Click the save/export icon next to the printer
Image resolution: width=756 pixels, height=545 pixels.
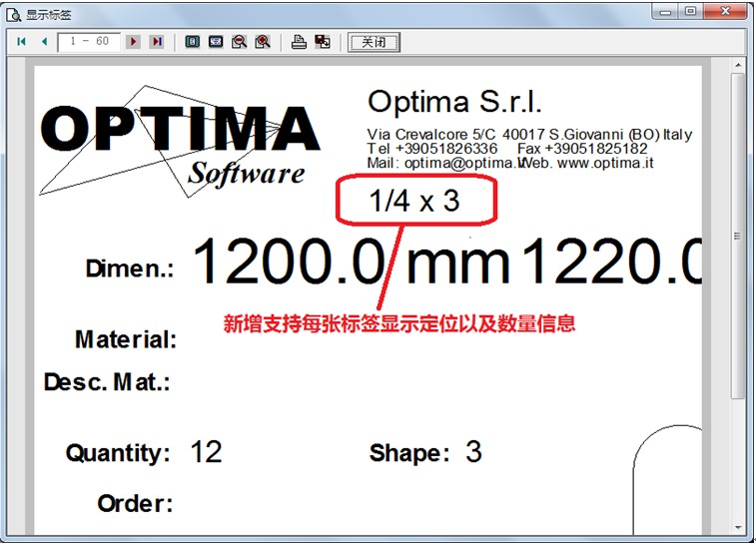[323, 42]
